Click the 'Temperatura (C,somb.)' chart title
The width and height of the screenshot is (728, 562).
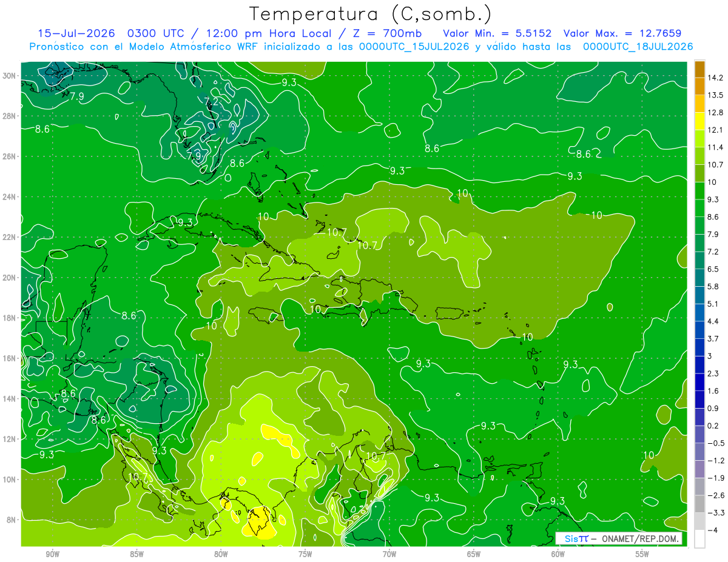(370, 13)
